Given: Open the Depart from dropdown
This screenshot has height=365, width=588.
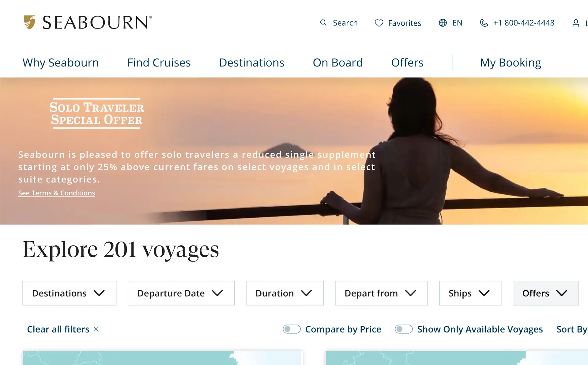Looking at the screenshot, I should coord(381,293).
